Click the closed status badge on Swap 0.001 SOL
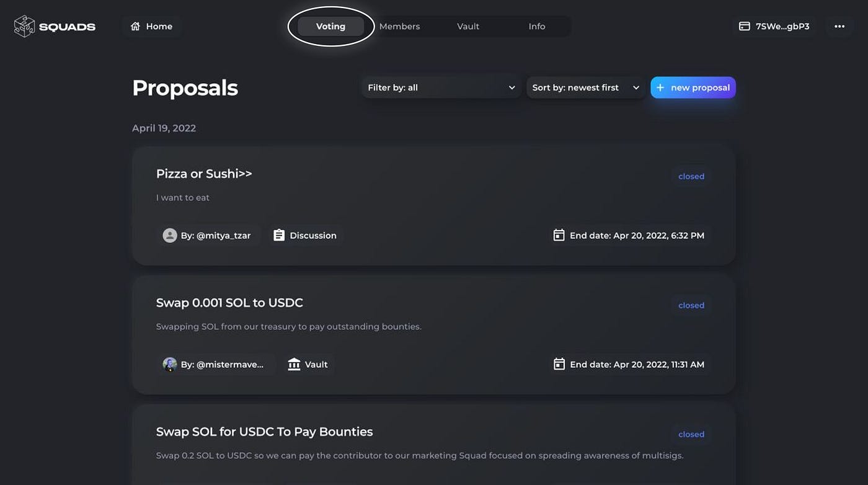 click(x=691, y=305)
